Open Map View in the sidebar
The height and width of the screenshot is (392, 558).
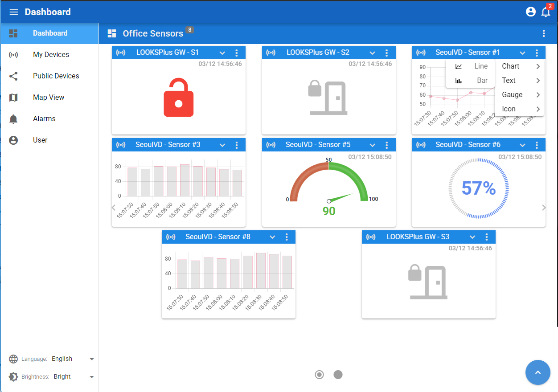coord(49,98)
